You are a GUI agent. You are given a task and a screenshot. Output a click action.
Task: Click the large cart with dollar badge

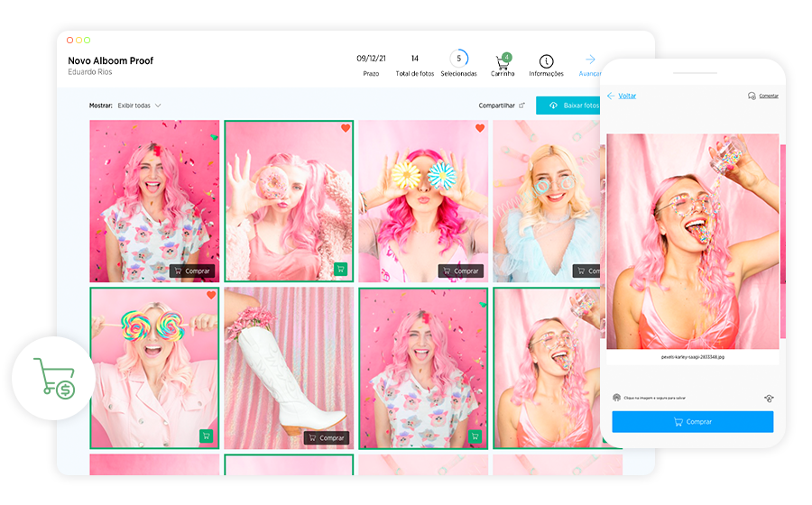coord(55,378)
